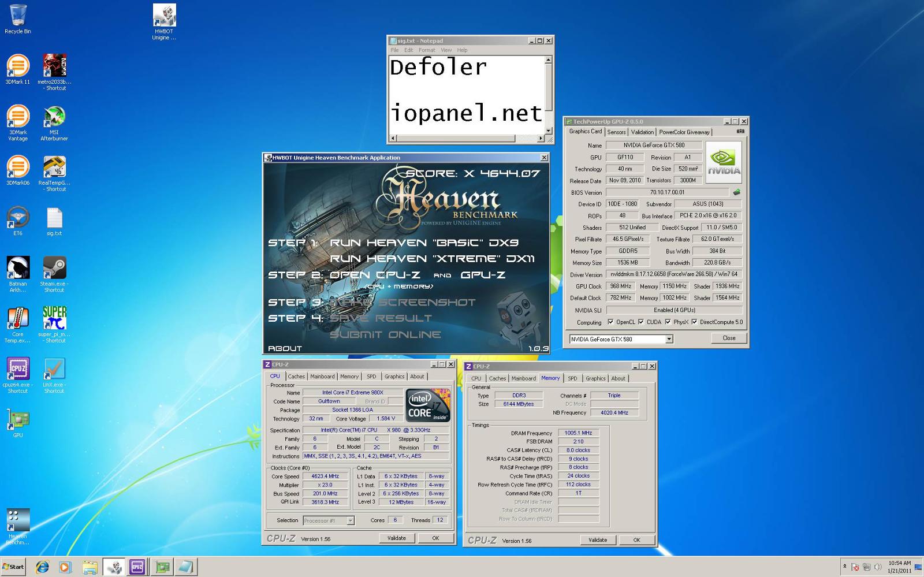Image resolution: width=924 pixels, height=577 pixels.
Task: Click the NVIDIA logo in GPU-Z
Action: [724, 162]
